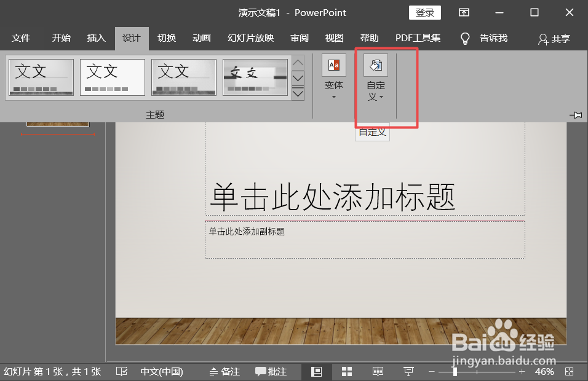
Task: Apply the second white theme thumbnail
Action: click(x=113, y=77)
